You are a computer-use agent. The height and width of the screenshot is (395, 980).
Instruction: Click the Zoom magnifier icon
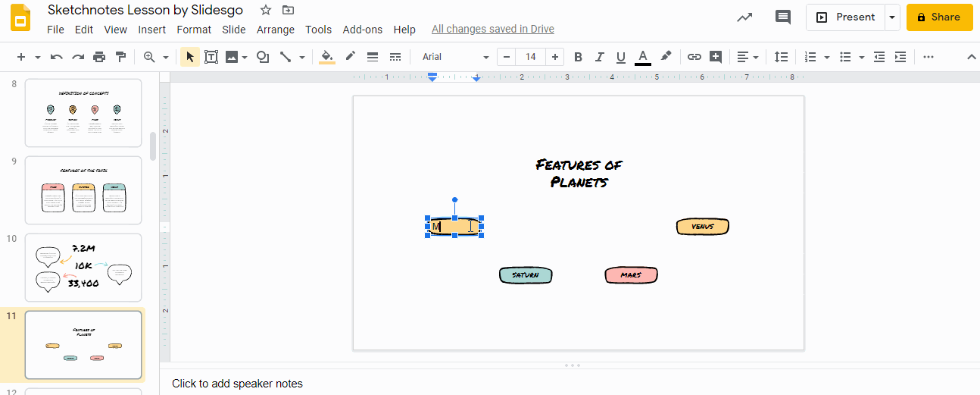tap(149, 57)
